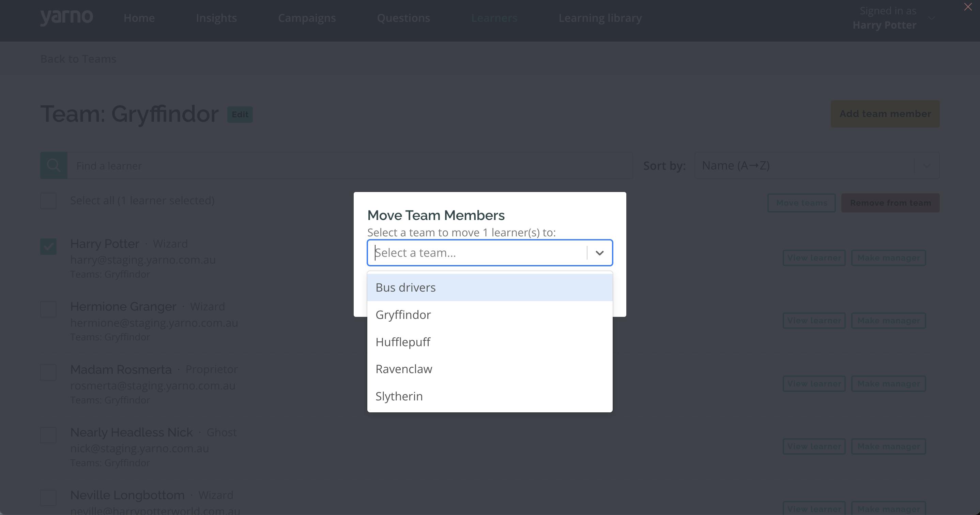View learner for Hermione Granger

click(x=814, y=321)
